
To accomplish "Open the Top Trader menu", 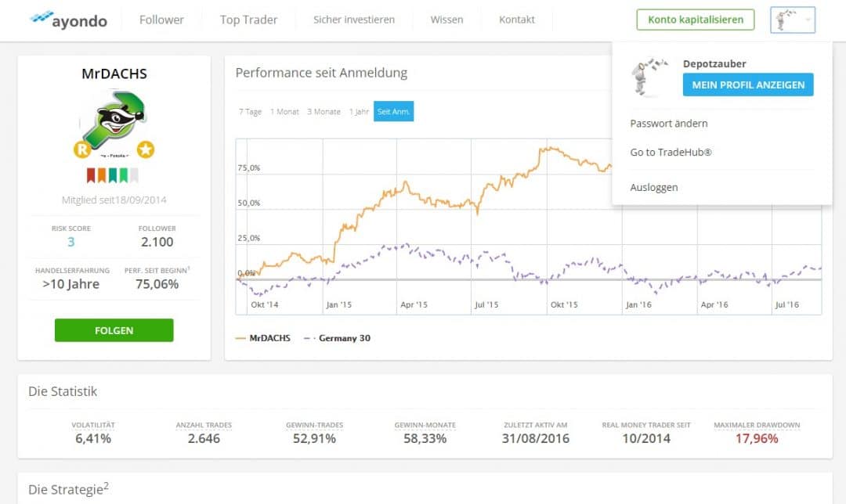I will (248, 20).
